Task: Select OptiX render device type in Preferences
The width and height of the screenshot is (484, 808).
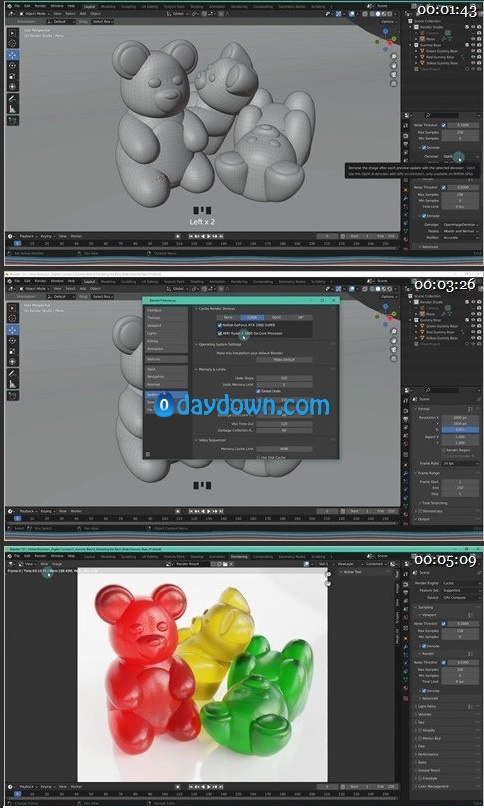Action: pyautogui.click(x=276, y=317)
